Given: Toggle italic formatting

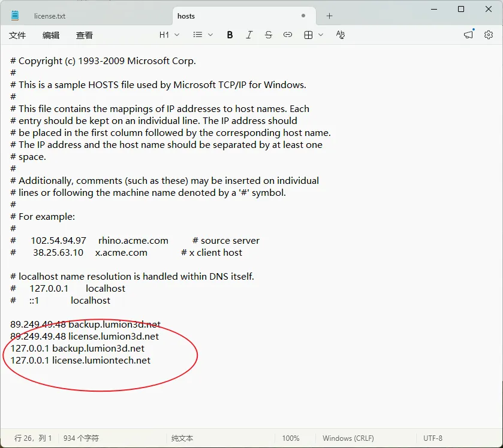Looking at the screenshot, I should [249, 35].
